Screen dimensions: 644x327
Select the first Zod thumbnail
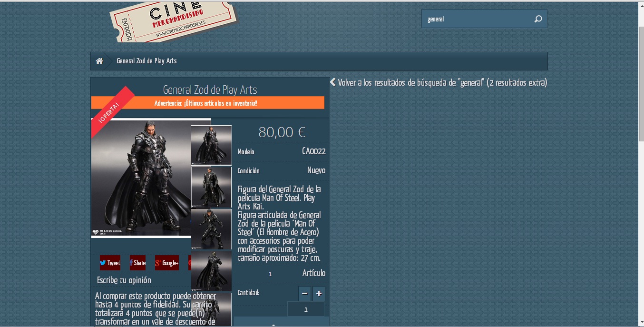pyautogui.click(x=211, y=145)
